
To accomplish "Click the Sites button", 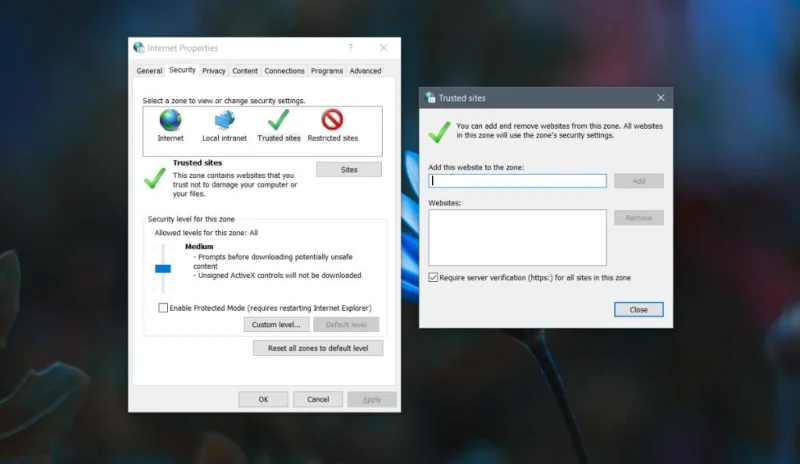I will 349,169.
